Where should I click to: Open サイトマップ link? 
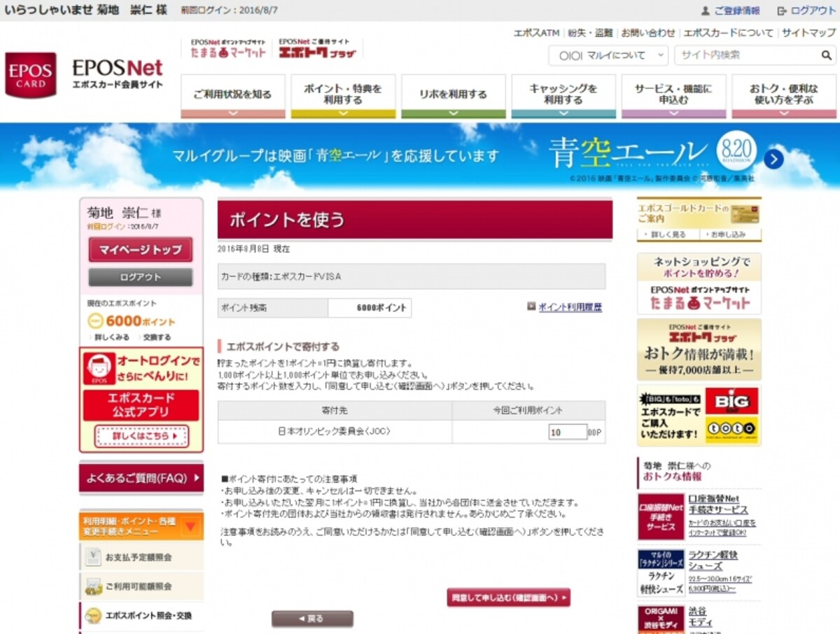(809, 33)
